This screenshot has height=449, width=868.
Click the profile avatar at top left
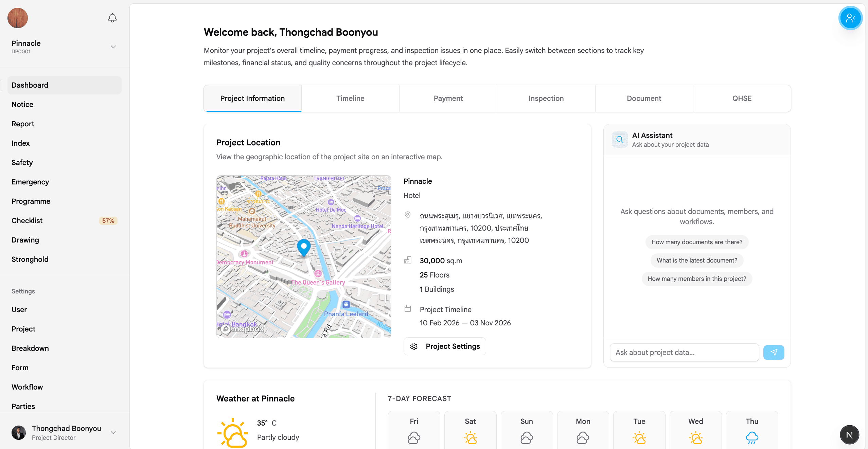[x=18, y=18]
